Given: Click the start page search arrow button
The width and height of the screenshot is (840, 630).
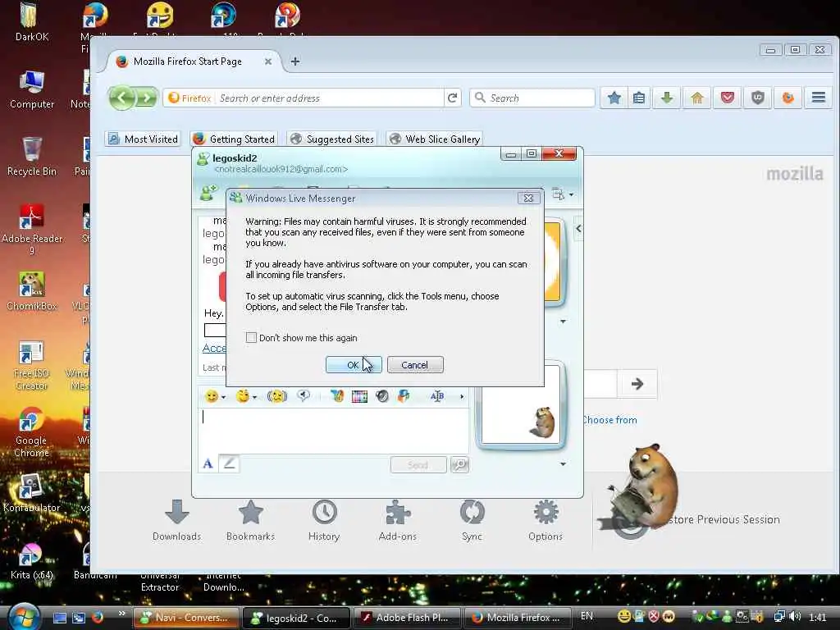Looking at the screenshot, I should [x=637, y=384].
